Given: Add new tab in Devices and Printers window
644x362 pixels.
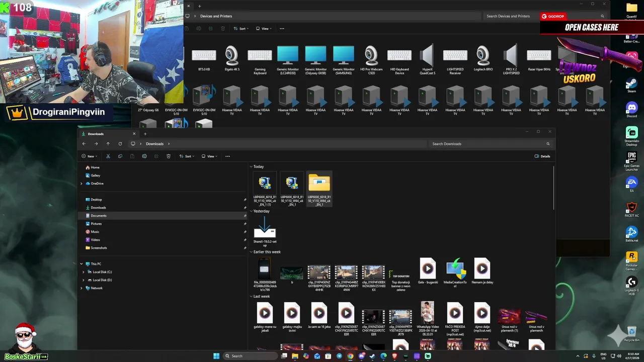Looking at the screenshot, I should pyautogui.click(x=199, y=6).
